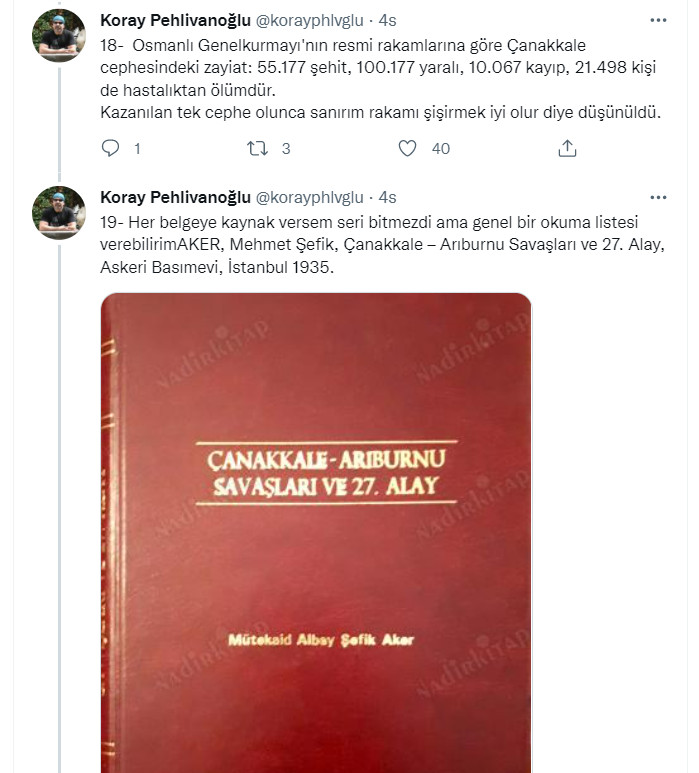Click the like count showing 40
Viewport: 699px width, 773px height.
click(440, 149)
